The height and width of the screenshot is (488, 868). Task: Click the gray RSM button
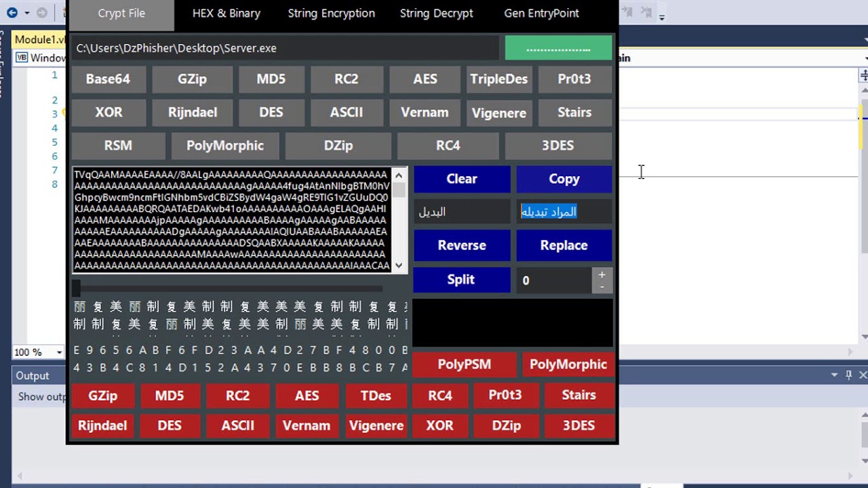coord(118,146)
